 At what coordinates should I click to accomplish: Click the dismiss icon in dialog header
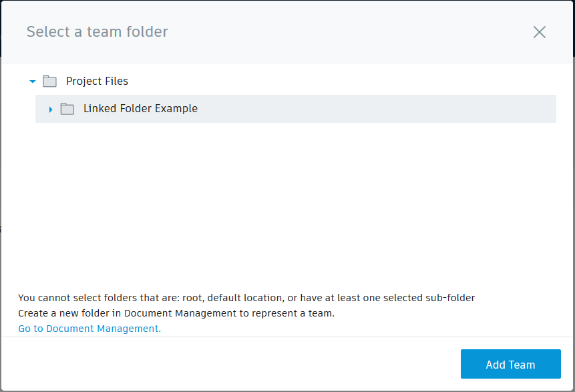[x=540, y=31]
